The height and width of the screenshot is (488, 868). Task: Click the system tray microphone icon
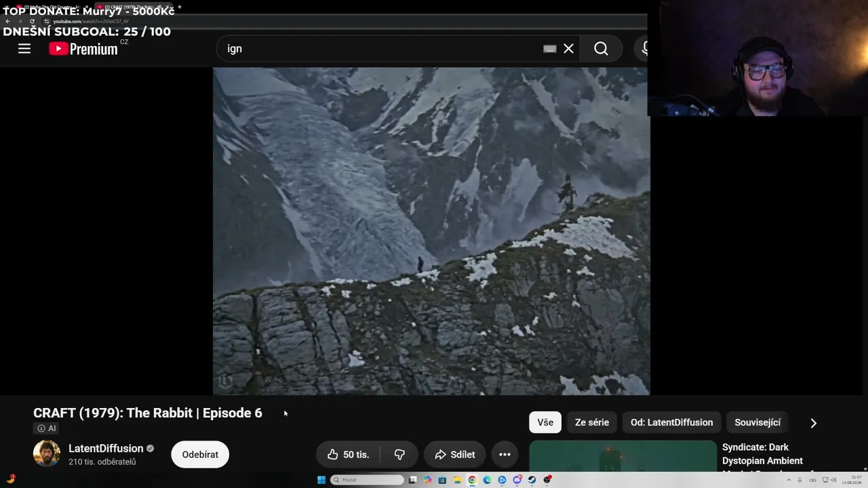(800, 480)
